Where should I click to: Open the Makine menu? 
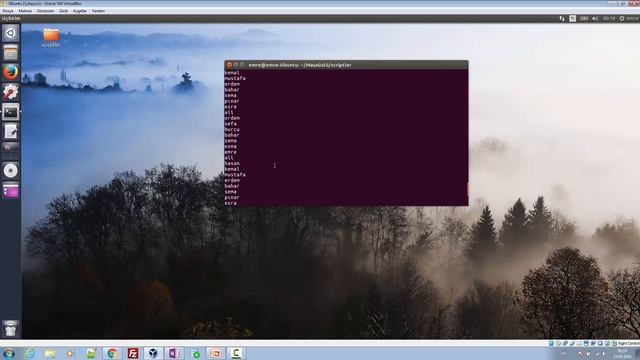[x=25, y=11]
